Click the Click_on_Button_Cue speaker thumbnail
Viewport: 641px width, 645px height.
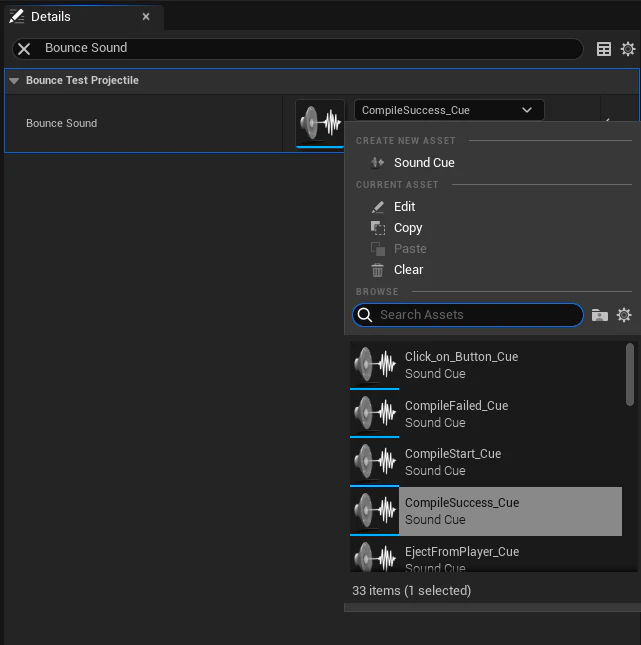tap(374, 365)
